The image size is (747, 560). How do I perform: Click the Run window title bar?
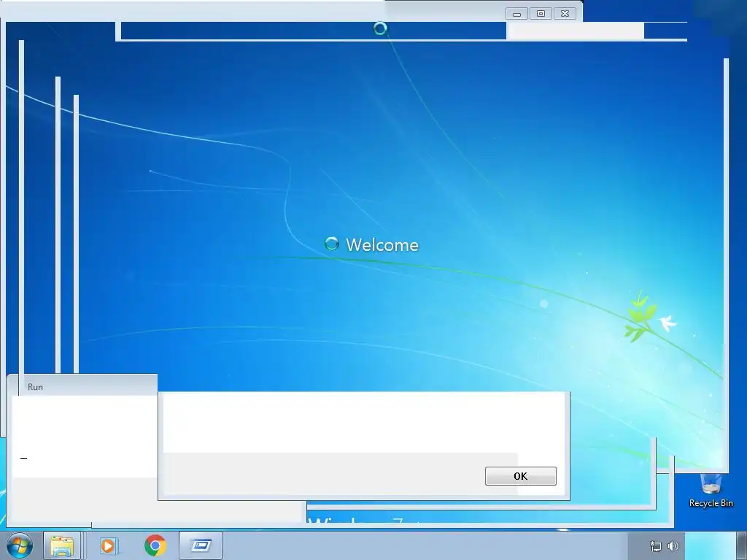pos(82,386)
